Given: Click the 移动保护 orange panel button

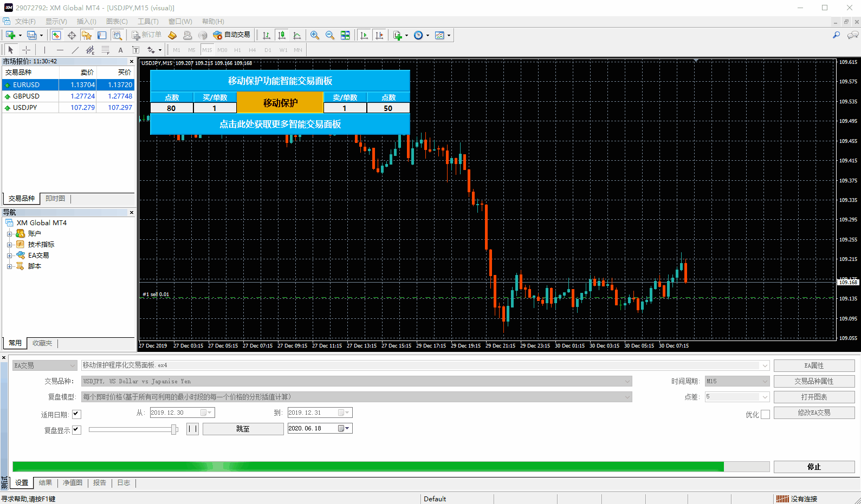Looking at the screenshot, I should pos(280,102).
